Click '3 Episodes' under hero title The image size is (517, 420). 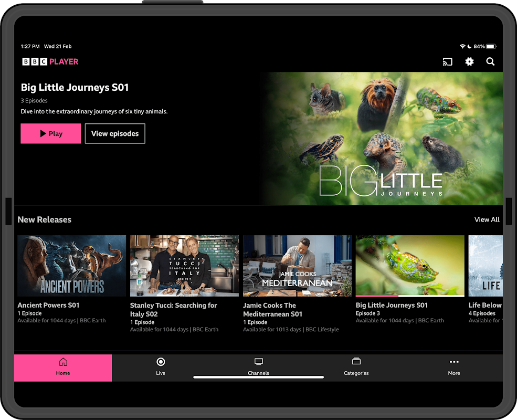point(34,101)
